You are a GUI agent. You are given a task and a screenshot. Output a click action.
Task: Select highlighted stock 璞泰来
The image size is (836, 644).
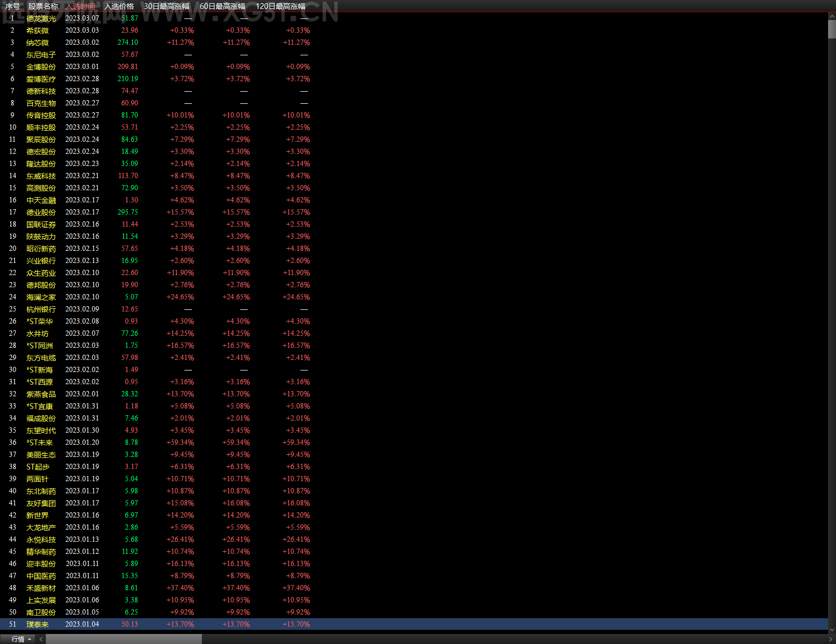click(37, 625)
